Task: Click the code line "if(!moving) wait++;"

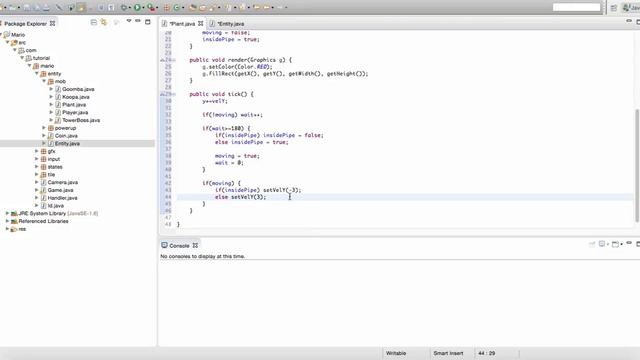Action: 232,115
